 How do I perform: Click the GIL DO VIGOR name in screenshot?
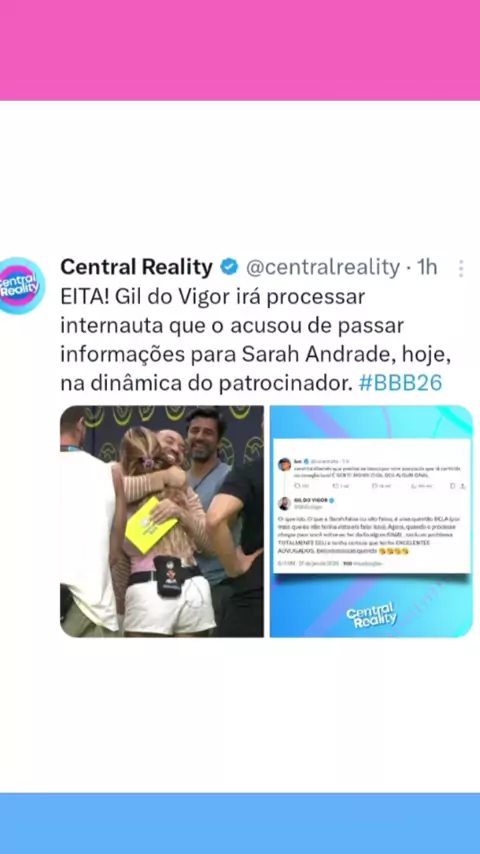tap(310, 500)
